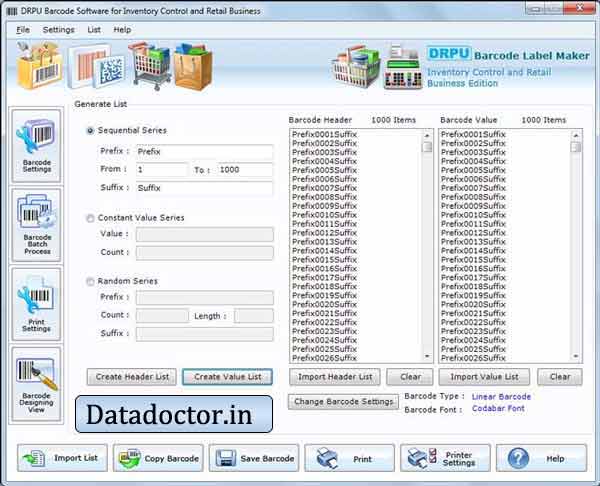
Task: Select Prefix0005Suffix in Barcode Header list
Action: point(324,170)
